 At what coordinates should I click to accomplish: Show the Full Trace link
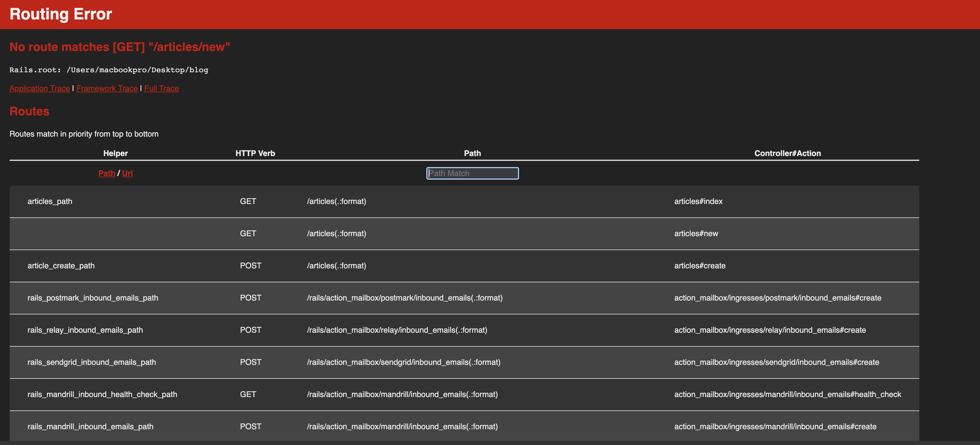tap(161, 88)
